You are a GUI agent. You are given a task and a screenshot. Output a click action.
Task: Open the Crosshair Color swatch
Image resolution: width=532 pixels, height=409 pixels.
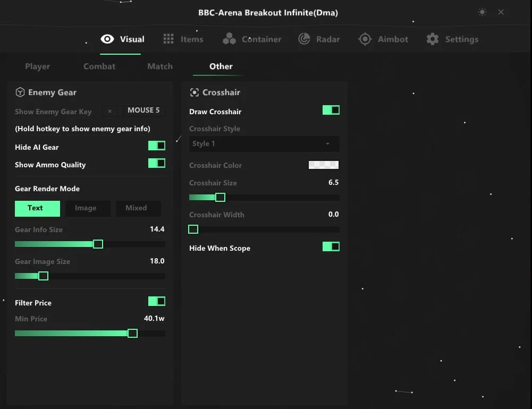click(x=324, y=165)
